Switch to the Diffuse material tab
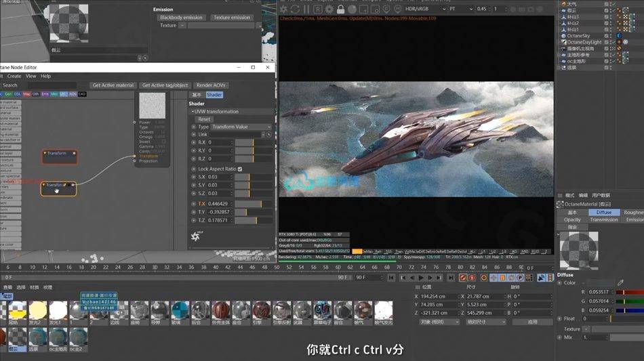The image size is (644, 361). pyautogui.click(x=604, y=213)
